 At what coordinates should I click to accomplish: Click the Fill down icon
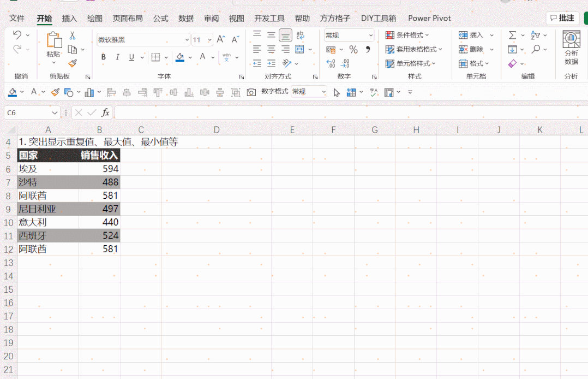[x=512, y=49]
